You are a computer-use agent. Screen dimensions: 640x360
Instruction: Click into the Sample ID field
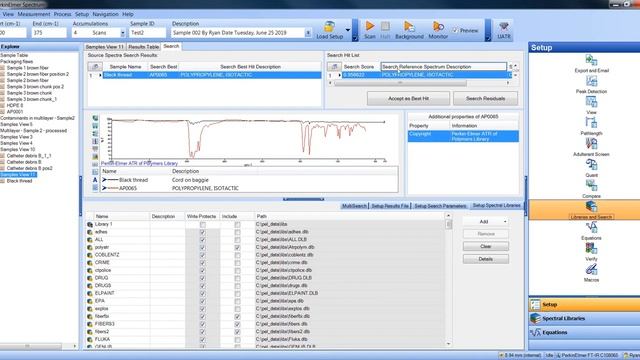click(147, 33)
